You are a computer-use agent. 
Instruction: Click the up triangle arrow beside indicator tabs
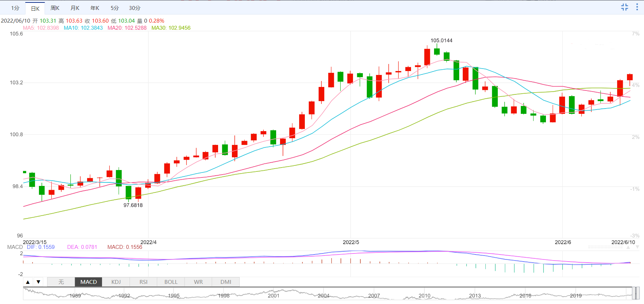click(x=28, y=282)
